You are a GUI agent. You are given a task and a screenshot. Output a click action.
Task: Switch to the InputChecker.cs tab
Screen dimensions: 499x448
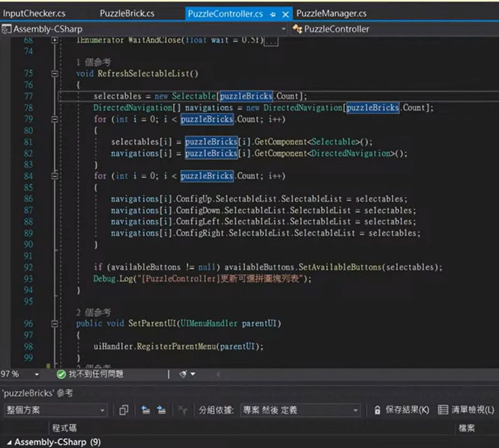[34, 13]
